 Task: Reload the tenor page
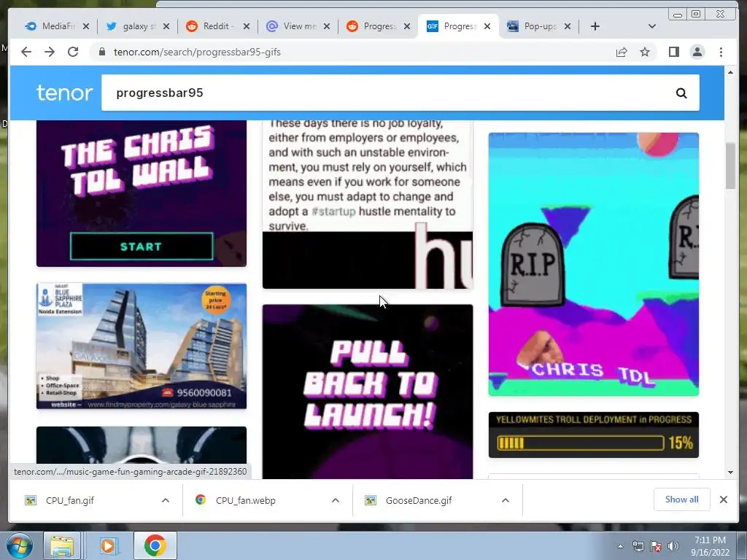(73, 52)
